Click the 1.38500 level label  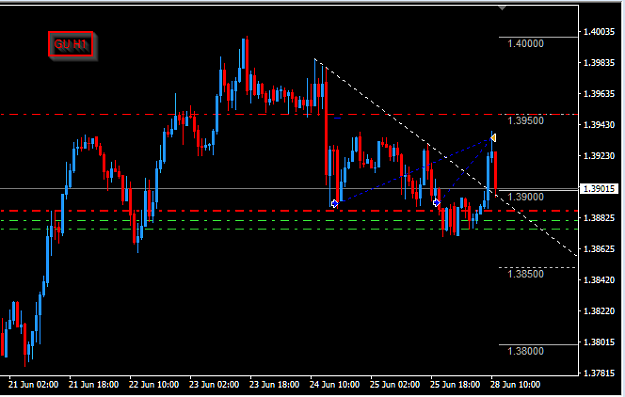point(525,274)
